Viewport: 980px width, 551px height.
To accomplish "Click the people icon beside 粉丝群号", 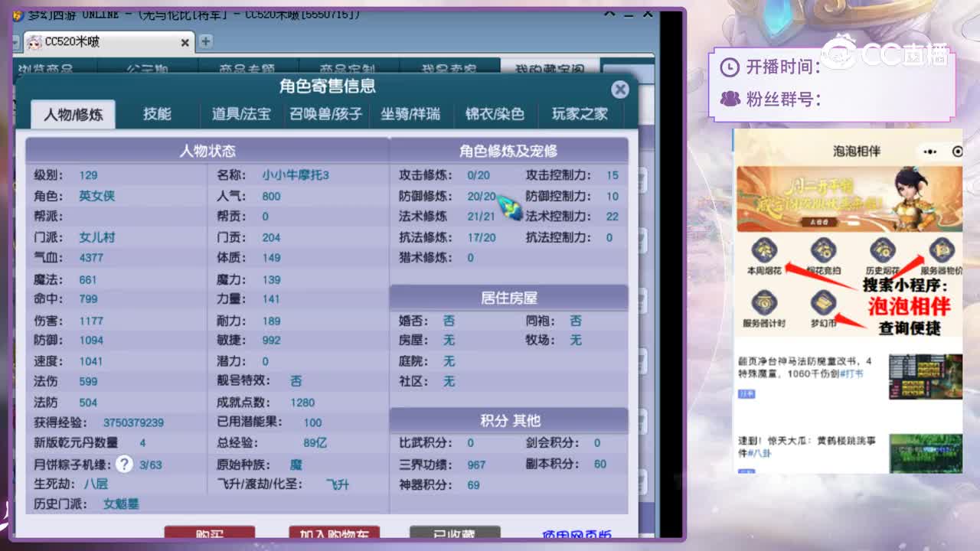I will click(730, 99).
